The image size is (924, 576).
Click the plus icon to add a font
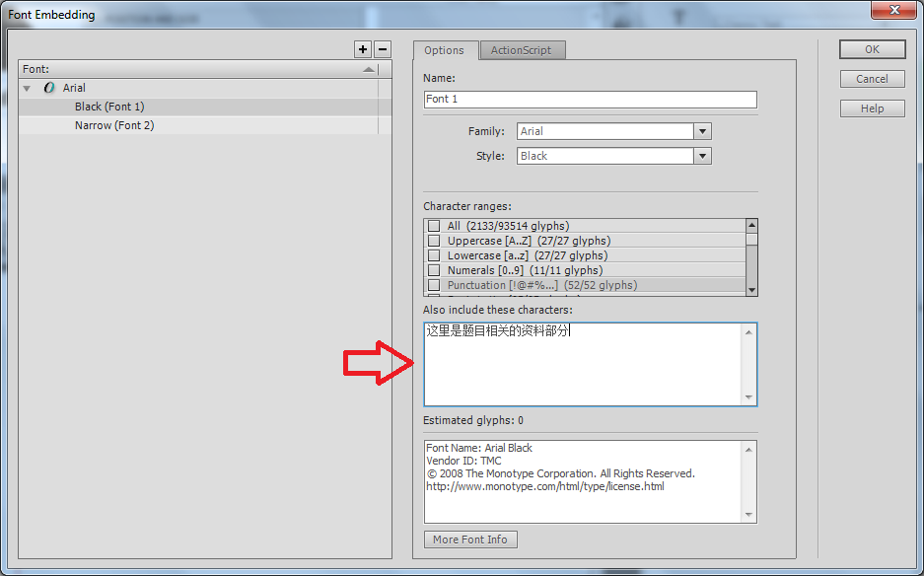pyautogui.click(x=363, y=49)
